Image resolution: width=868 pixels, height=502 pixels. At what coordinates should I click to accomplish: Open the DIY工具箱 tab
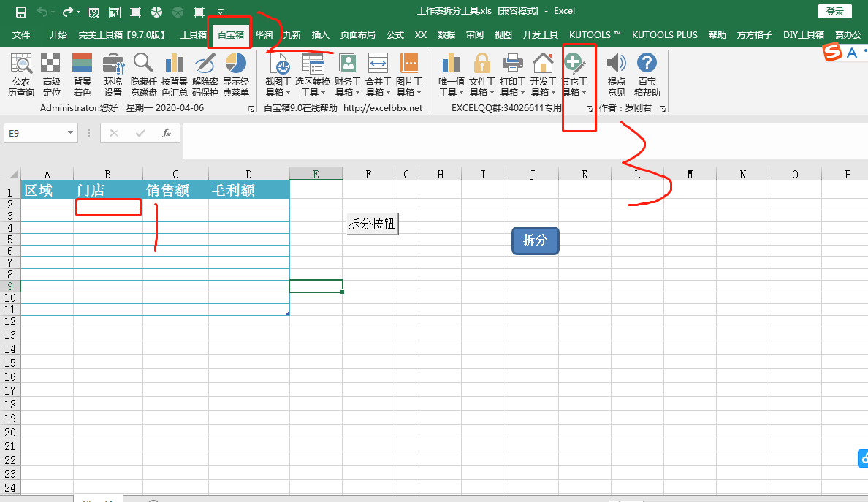pos(803,35)
